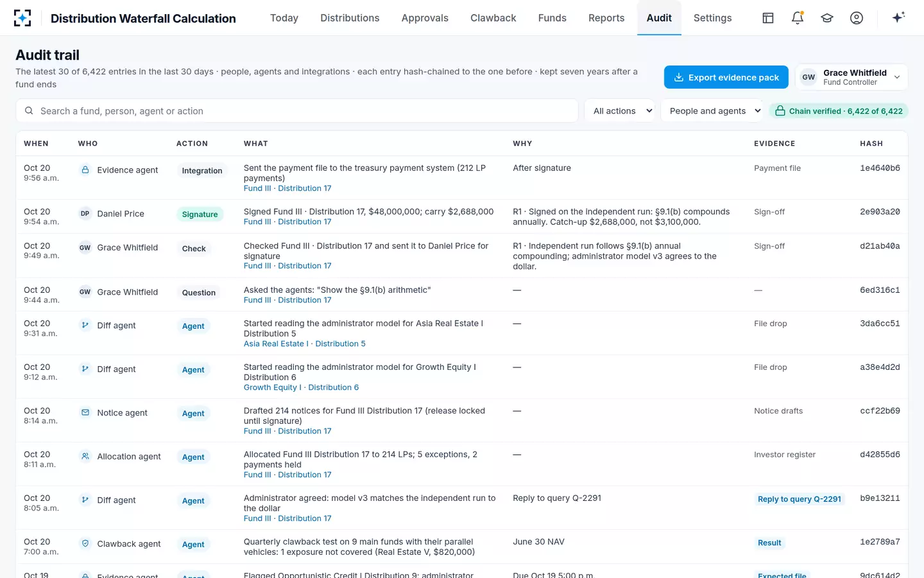Viewport: 924px width, 578px height.
Task: Open the layout panel icon
Action: (768, 18)
